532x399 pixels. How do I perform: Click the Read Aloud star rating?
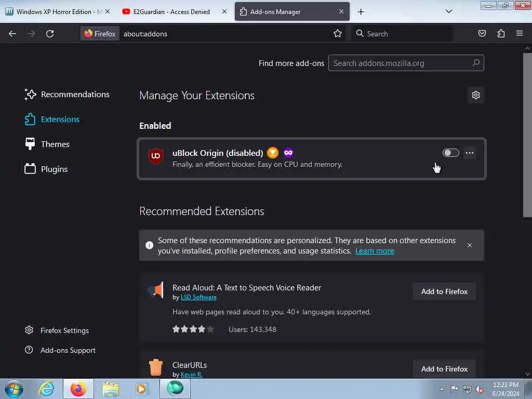pos(193,329)
